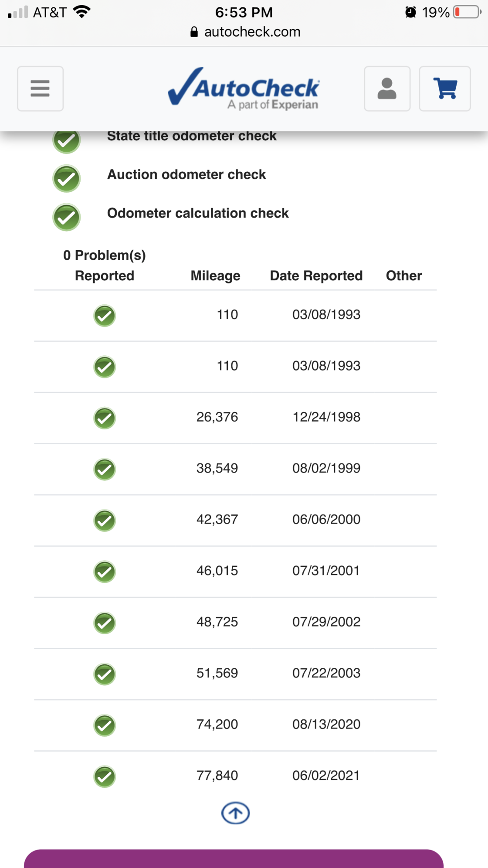This screenshot has width=488, height=868.
Task: Tap the AutoCheck logo
Action: coord(244,89)
